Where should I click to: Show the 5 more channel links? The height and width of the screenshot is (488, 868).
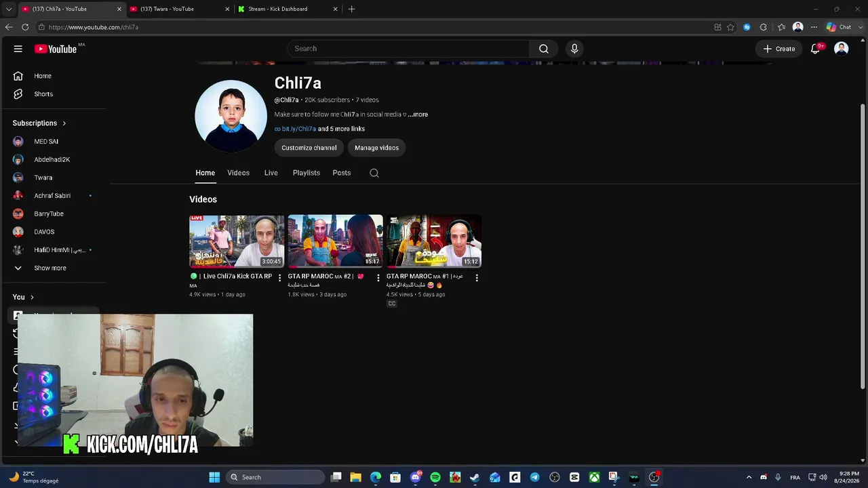[x=341, y=129]
